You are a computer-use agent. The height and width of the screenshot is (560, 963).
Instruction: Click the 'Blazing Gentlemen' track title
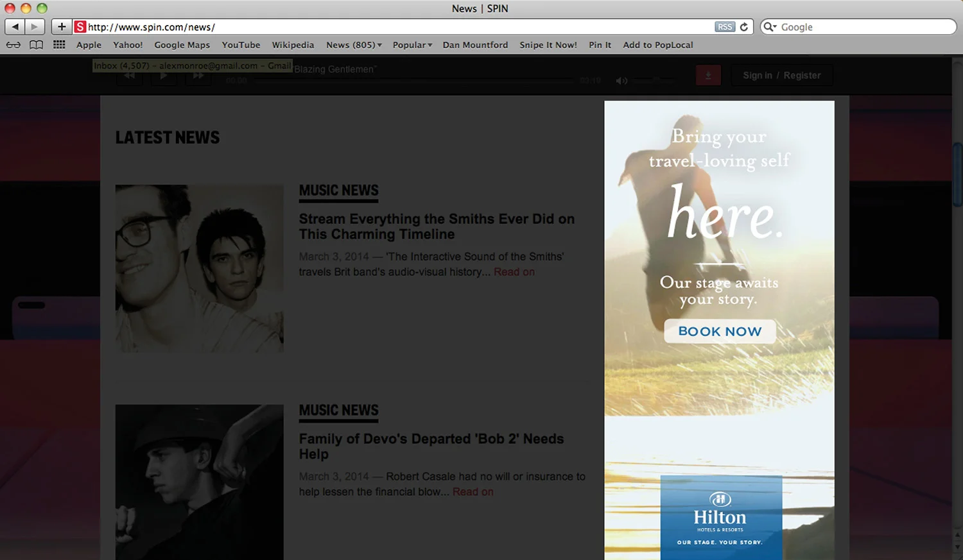pos(335,69)
